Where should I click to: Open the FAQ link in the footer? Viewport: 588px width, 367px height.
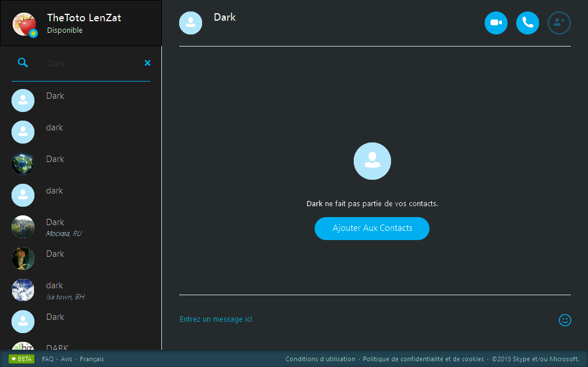point(48,358)
